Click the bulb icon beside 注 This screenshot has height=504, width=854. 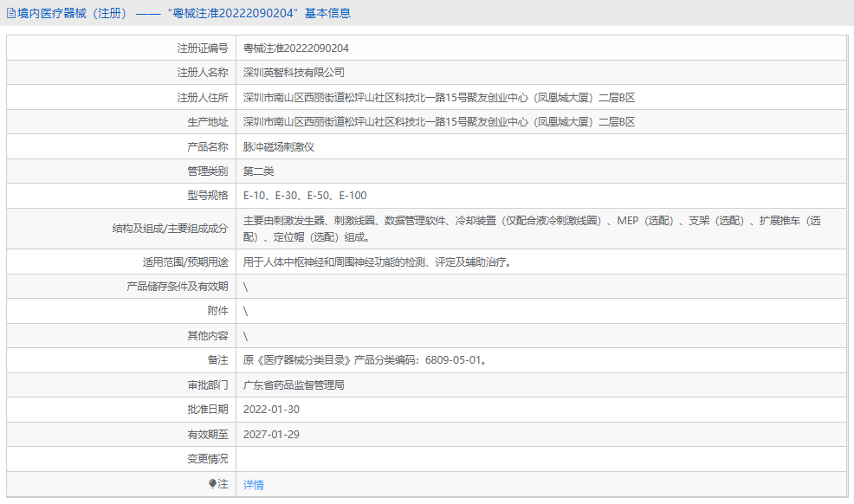212,483
